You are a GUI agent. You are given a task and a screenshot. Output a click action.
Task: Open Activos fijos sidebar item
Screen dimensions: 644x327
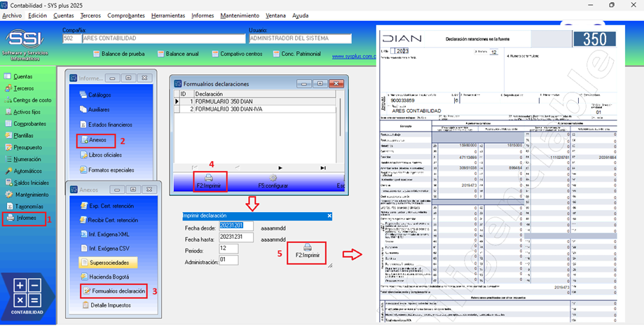(22, 112)
